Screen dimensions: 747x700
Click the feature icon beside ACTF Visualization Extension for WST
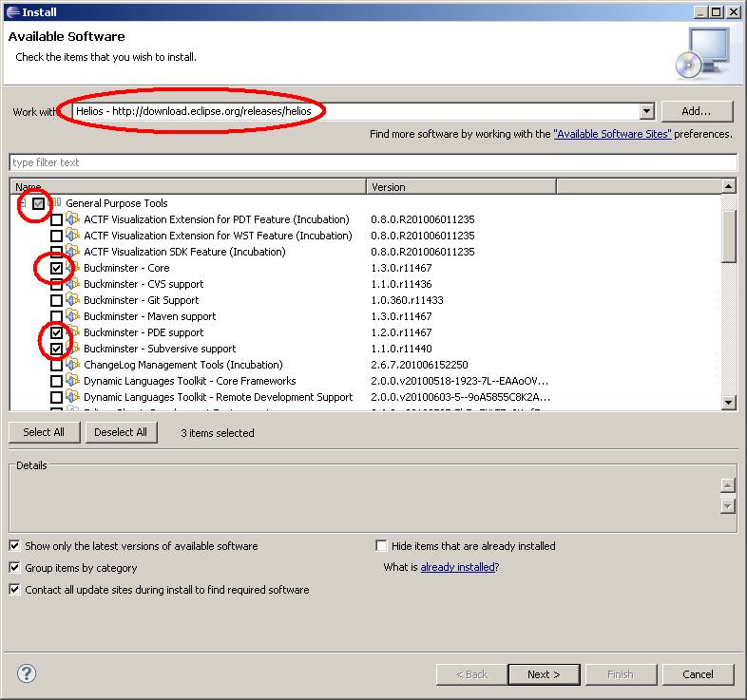[72, 236]
